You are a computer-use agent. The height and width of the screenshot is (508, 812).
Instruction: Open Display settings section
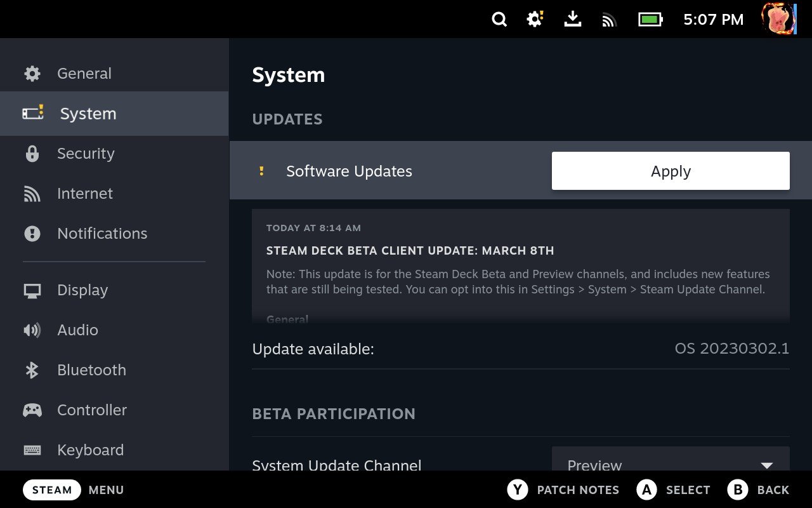click(82, 290)
